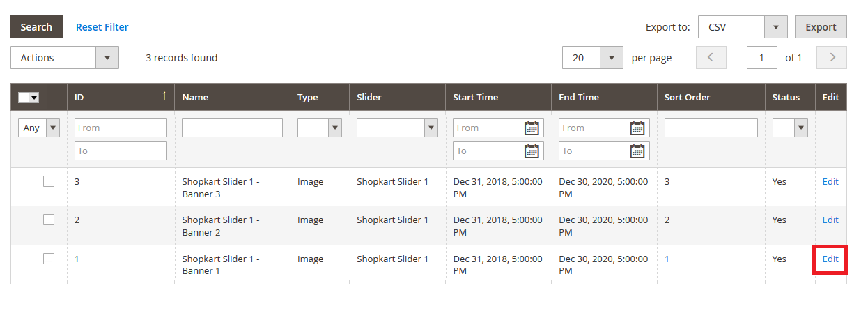Focus the ID From filter field
Screen dimensions: 868x313
coord(121,128)
